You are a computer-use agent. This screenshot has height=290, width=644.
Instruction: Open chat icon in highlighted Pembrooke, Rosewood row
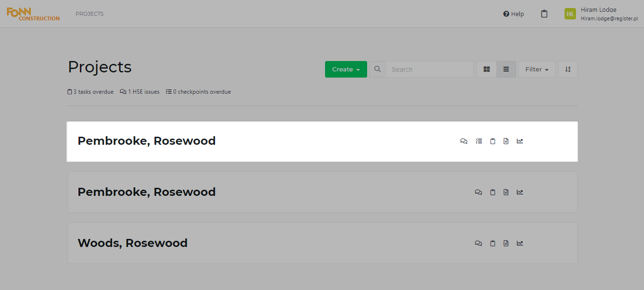464,141
